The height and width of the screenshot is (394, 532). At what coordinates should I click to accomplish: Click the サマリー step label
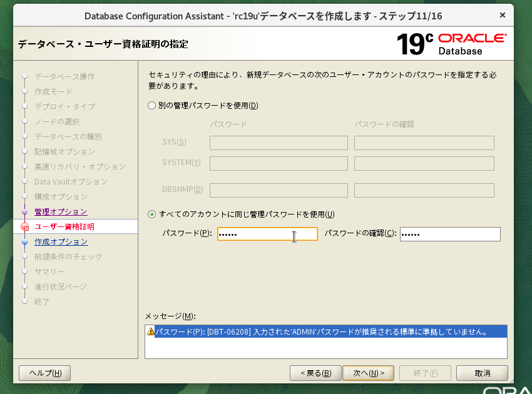49,271
